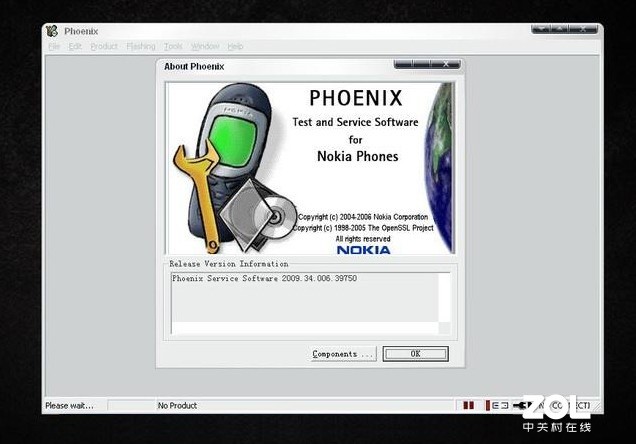636x444 pixels.
Task: Open the Tools menu
Action: (x=173, y=46)
